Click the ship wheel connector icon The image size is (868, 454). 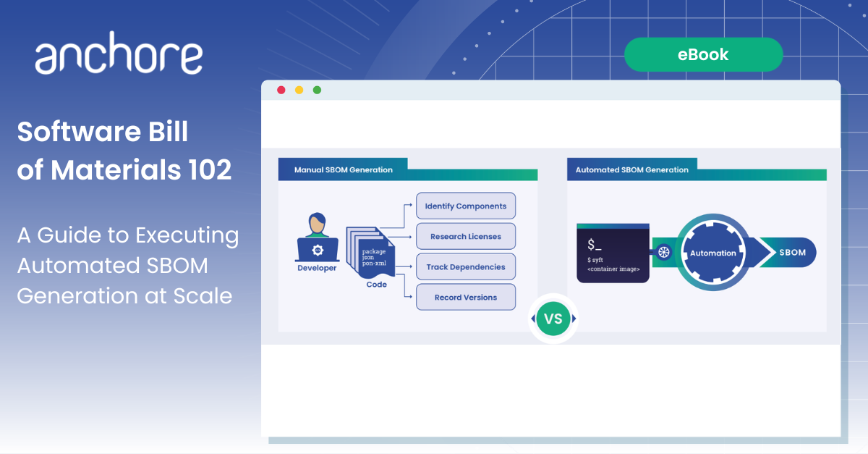click(663, 253)
